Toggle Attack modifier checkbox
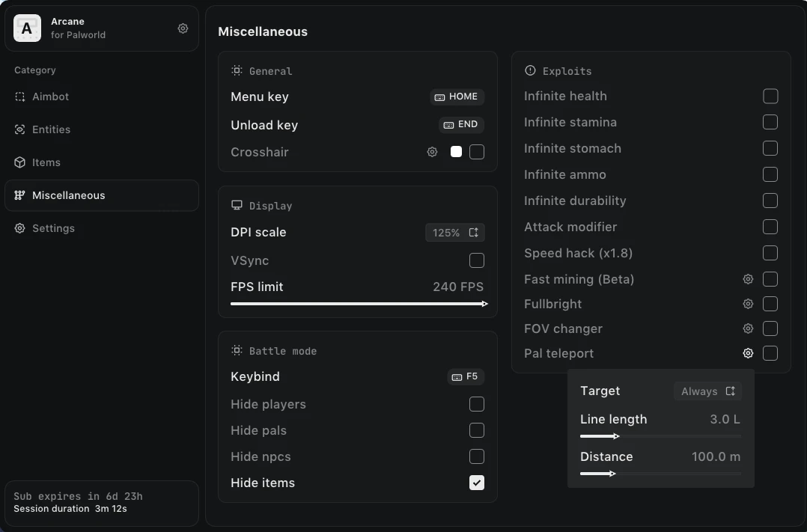This screenshot has height=532, width=807. 770,227
